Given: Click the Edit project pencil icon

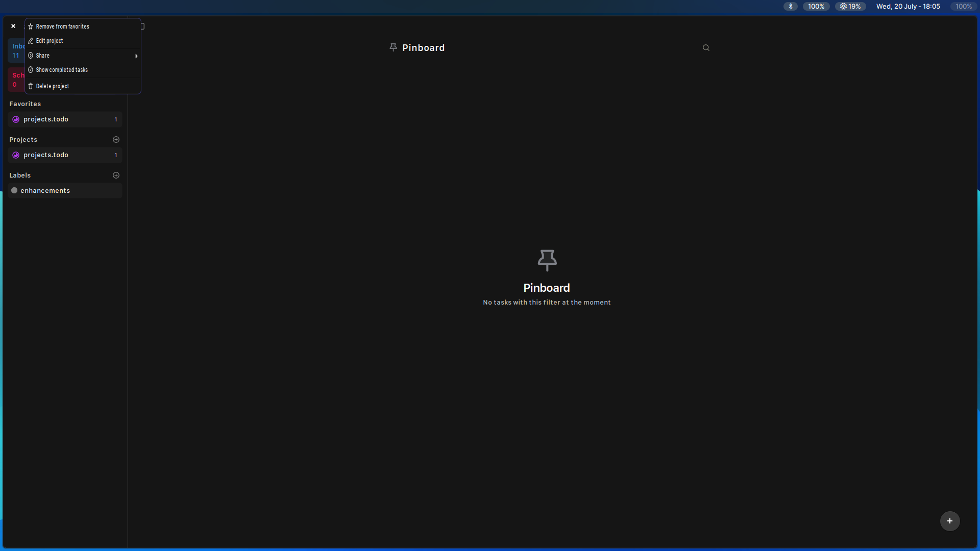Looking at the screenshot, I should (30, 41).
